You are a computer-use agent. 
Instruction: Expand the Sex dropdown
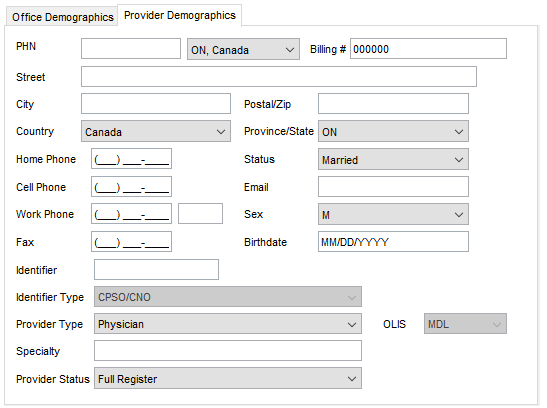393,214
